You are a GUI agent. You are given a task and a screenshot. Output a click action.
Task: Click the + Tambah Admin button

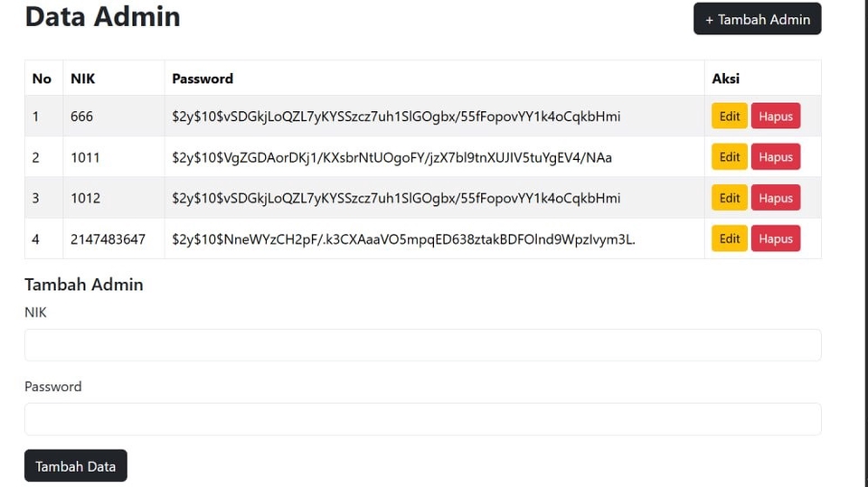tap(758, 19)
